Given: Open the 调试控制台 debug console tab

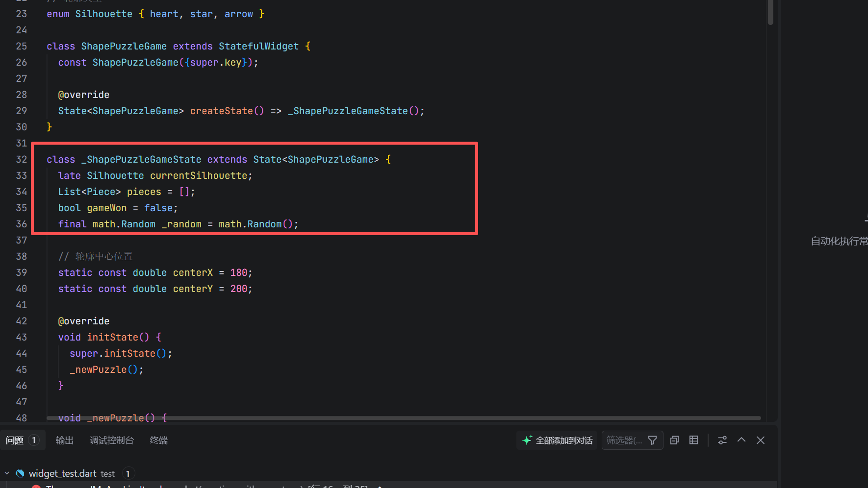Looking at the screenshot, I should click(112, 440).
